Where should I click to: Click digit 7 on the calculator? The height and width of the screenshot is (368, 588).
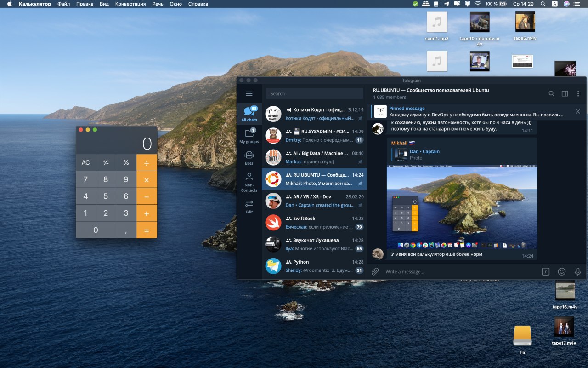tap(85, 179)
